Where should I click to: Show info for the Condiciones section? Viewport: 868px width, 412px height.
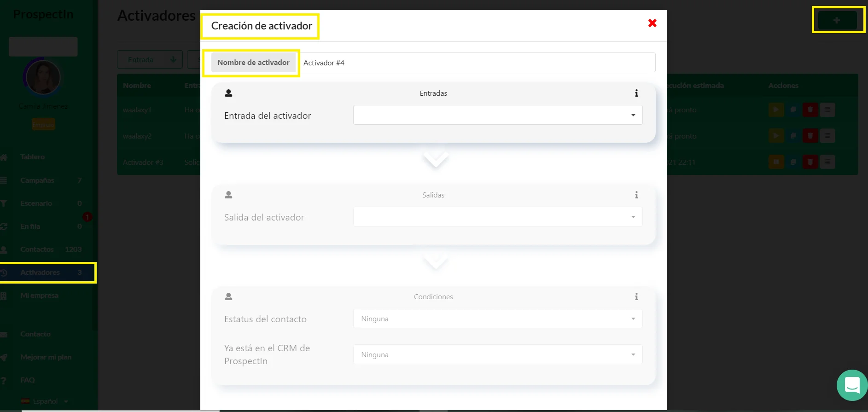pyautogui.click(x=636, y=296)
